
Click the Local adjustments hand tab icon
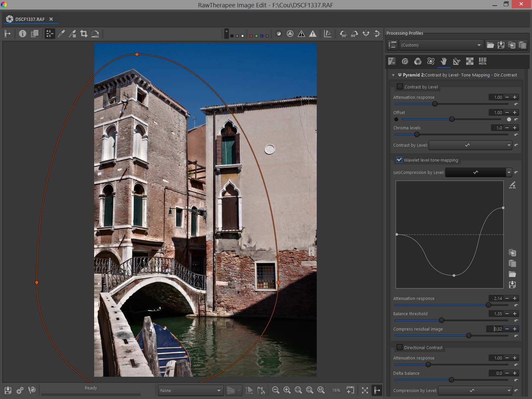pyautogui.click(x=443, y=61)
